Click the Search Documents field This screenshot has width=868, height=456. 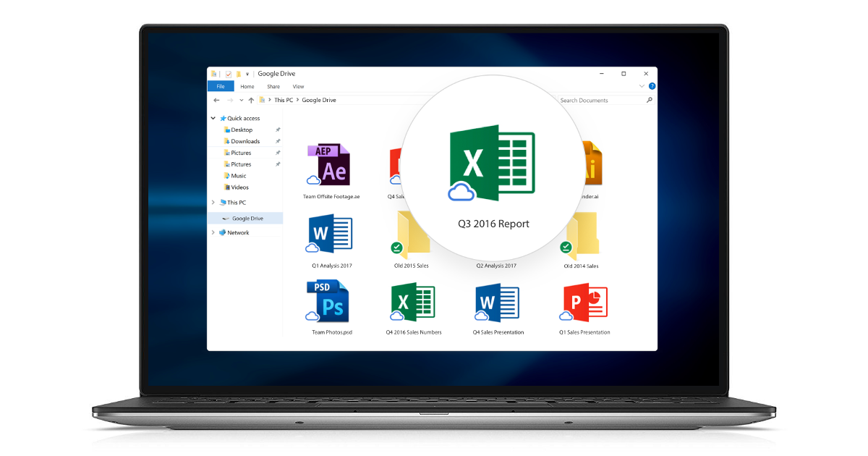606,100
